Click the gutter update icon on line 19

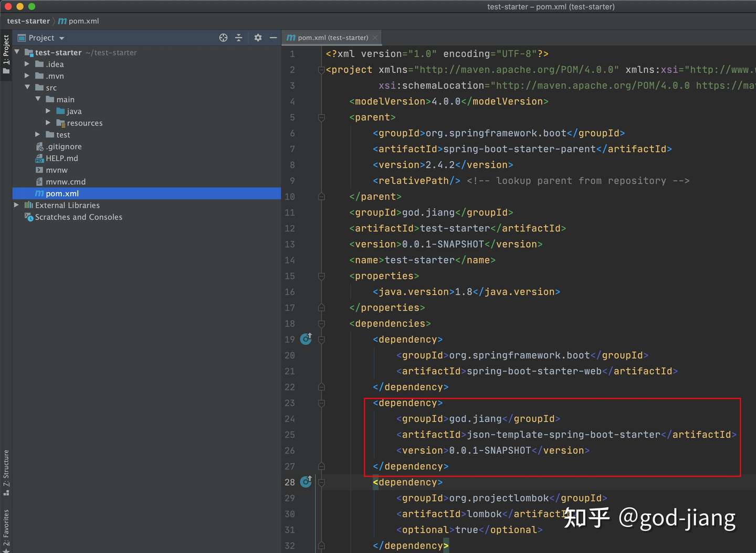[x=306, y=339]
